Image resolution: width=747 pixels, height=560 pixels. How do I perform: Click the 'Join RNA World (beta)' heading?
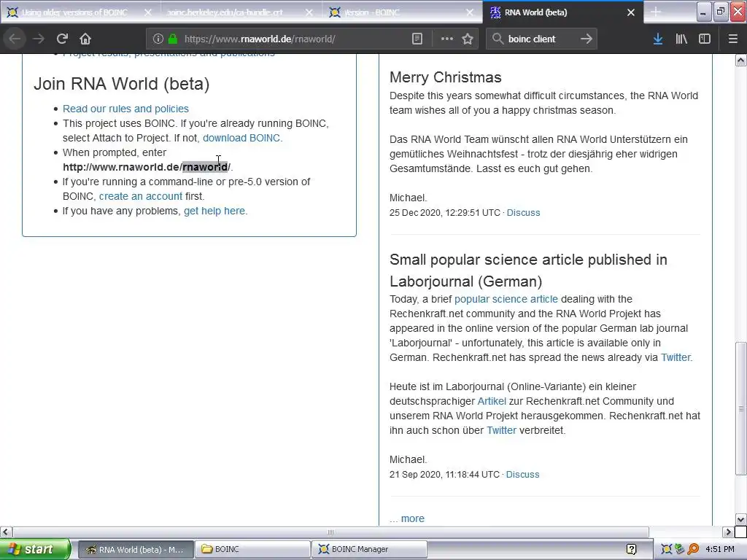point(122,84)
